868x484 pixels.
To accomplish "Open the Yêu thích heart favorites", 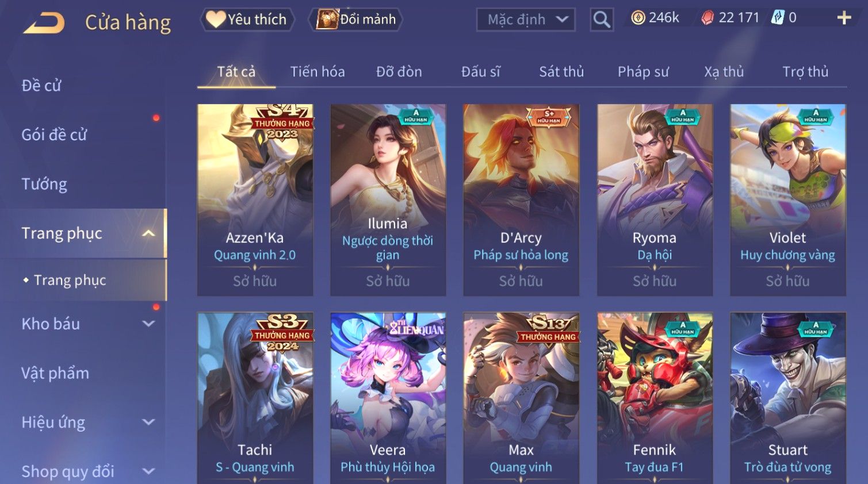I will 247,20.
